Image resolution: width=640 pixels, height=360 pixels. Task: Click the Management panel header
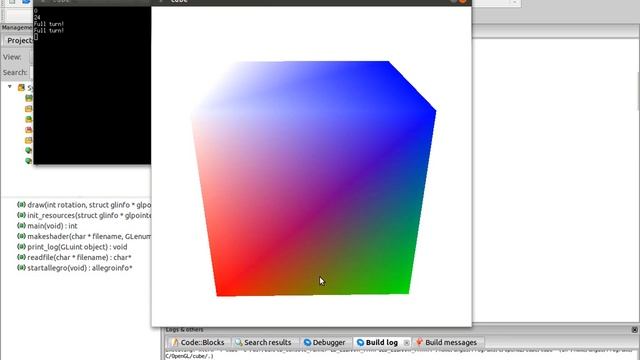click(x=16, y=27)
